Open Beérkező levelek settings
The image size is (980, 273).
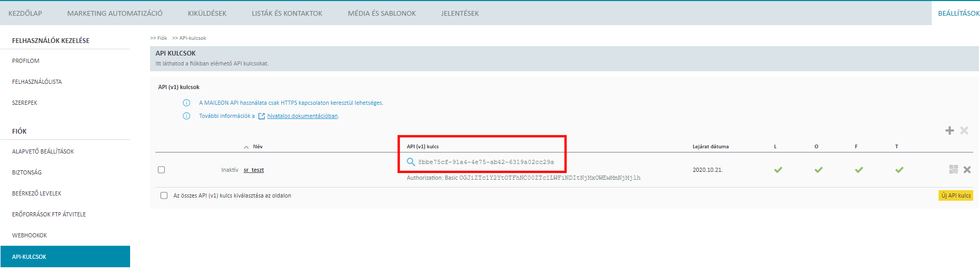click(x=37, y=193)
